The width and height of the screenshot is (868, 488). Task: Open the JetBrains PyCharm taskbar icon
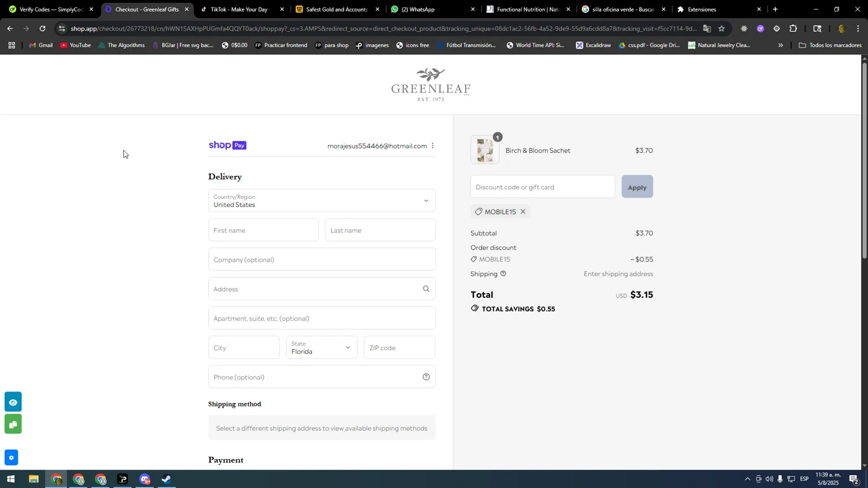[x=123, y=479]
